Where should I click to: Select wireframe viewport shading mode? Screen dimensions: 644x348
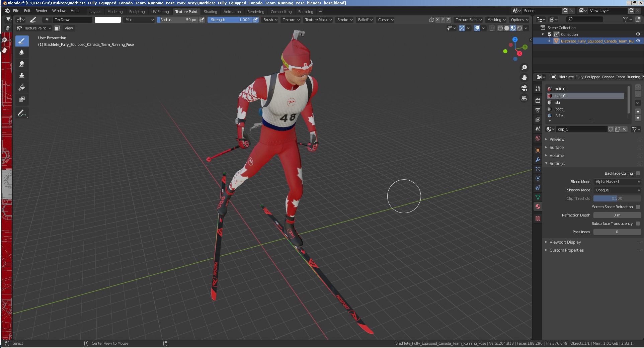pyautogui.click(x=500, y=28)
